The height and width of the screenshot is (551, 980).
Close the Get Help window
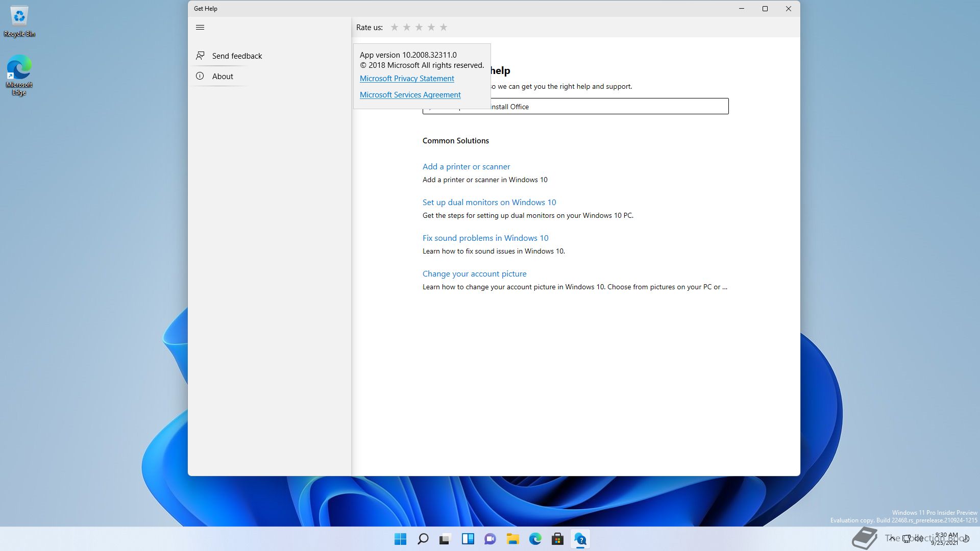tap(789, 9)
